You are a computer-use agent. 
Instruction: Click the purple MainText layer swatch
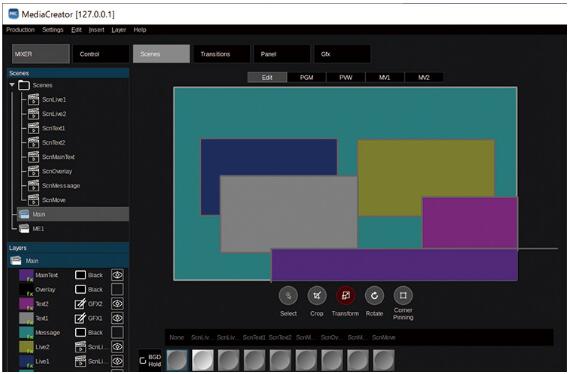26,275
